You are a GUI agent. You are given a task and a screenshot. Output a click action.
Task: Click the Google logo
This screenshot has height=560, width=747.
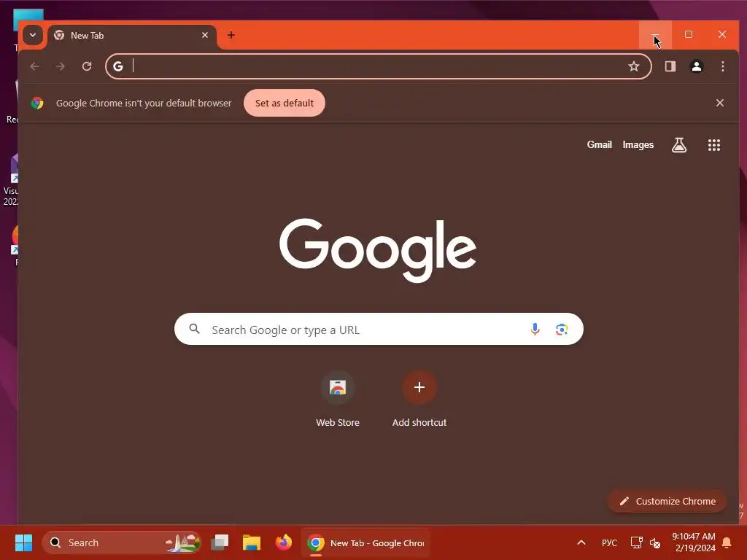click(378, 250)
